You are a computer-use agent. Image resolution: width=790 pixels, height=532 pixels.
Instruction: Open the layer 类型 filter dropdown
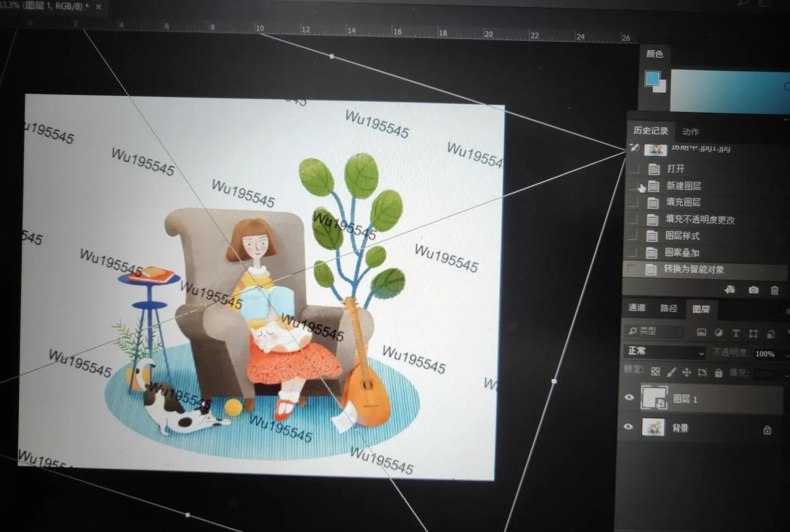click(x=654, y=331)
